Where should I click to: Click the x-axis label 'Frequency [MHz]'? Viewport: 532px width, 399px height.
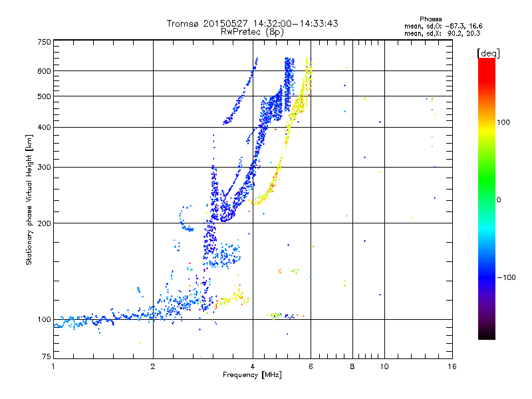pyautogui.click(x=252, y=375)
